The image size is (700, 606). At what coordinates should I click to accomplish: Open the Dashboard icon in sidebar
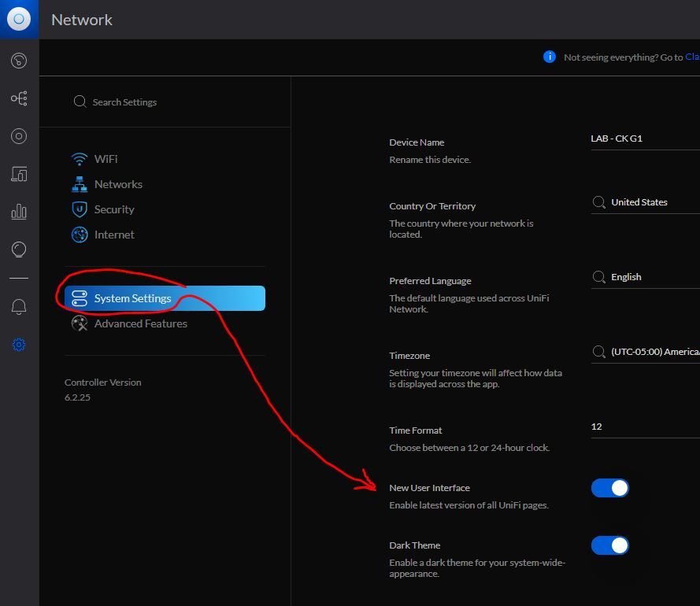tap(19, 61)
